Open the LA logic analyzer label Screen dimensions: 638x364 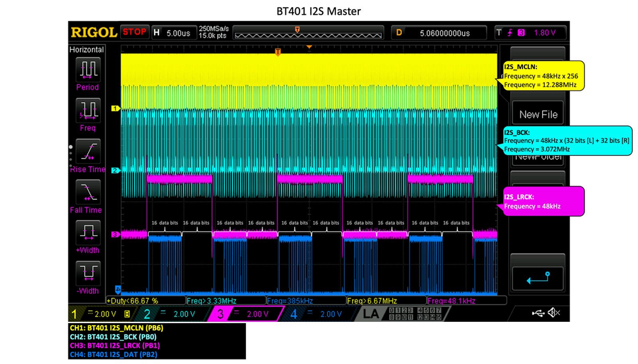click(x=370, y=314)
